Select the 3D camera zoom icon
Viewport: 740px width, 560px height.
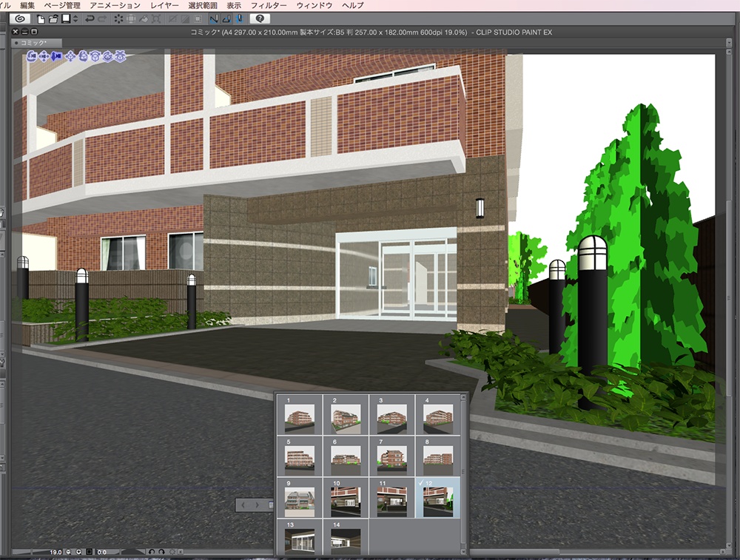click(x=56, y=56)
